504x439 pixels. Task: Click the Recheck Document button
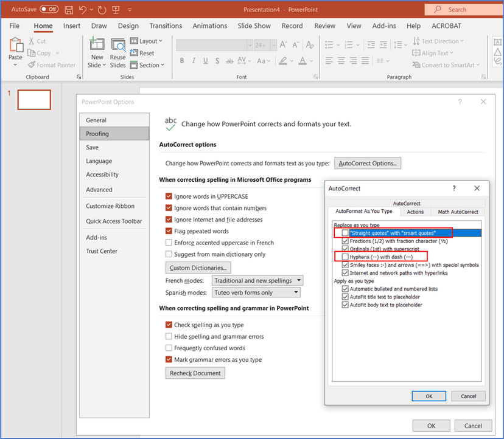point(195,373)
